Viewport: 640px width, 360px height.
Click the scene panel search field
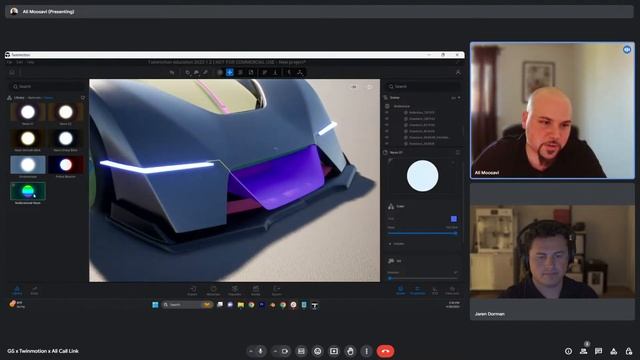(423, 87)
